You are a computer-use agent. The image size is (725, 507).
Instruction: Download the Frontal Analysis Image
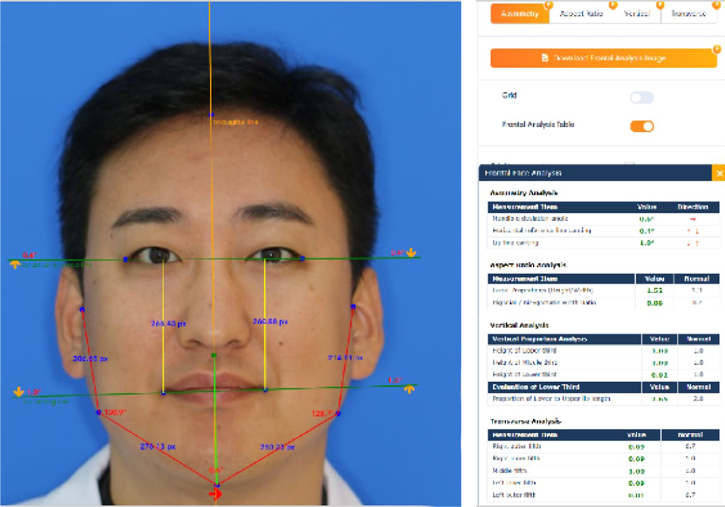pyautogui.click(x=603, y=58)
